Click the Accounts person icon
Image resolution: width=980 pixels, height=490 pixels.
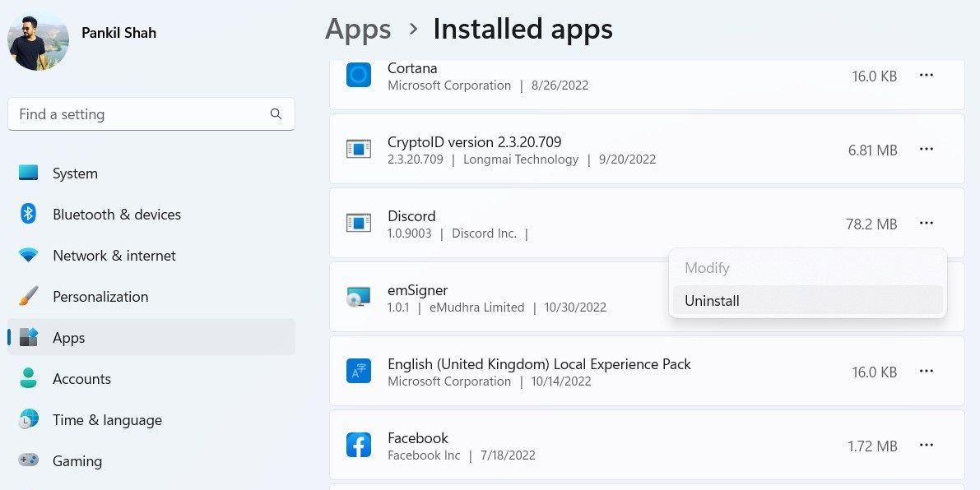[x=28, y=378]
